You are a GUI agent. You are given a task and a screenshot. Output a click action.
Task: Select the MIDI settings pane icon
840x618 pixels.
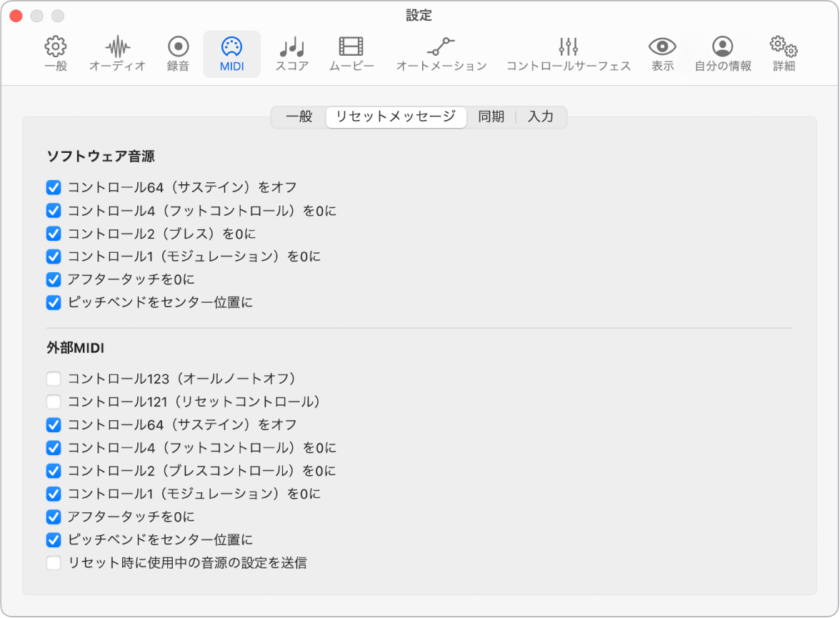(232, 54)
